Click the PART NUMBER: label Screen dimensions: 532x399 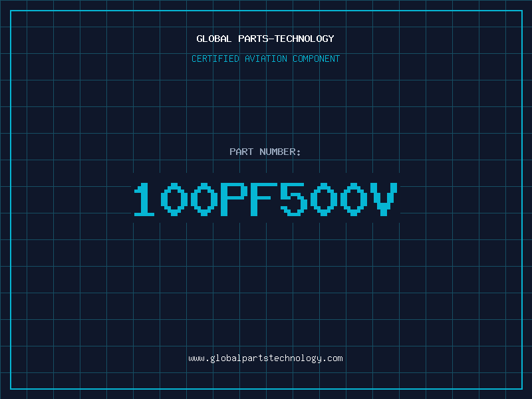tap(265, 152)
